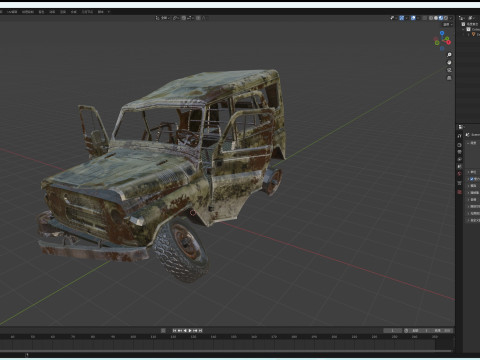Viewport: 480px width, 360px height.
Task: Toggle viewport overlays display button
Action: [413, 18]
